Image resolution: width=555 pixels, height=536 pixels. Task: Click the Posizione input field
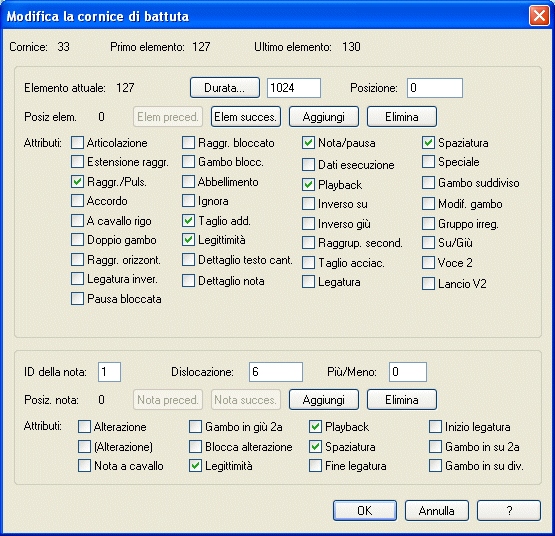(435, 88)
